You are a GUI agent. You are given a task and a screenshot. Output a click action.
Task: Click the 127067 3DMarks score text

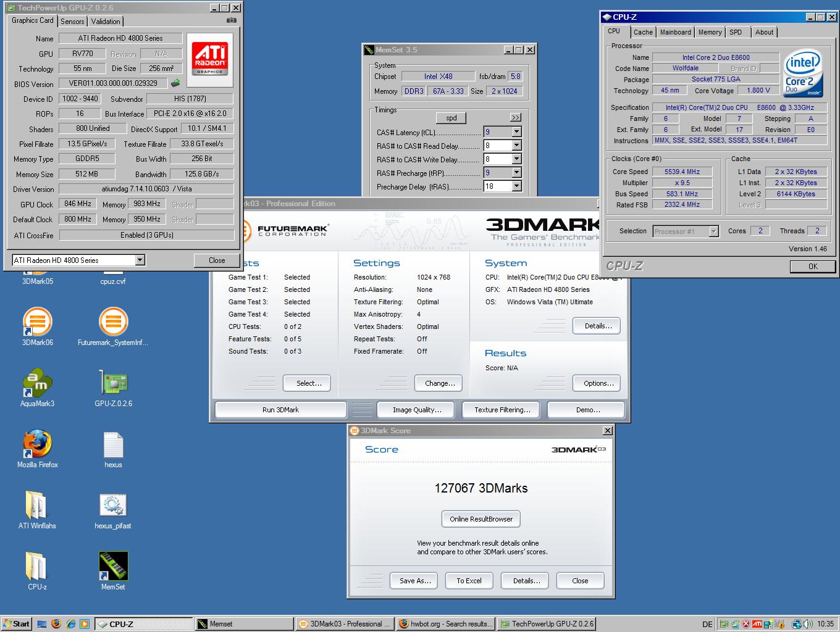(x=481, y=488)
